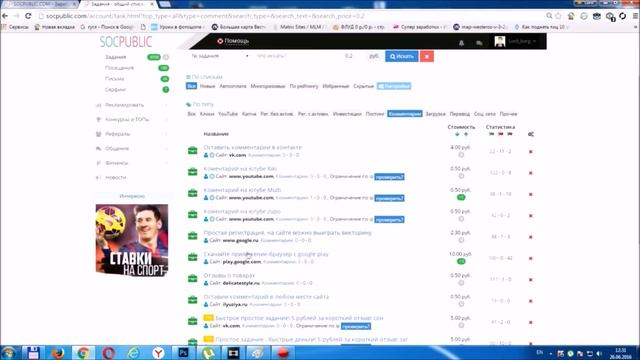Filter tasks by YouTube type
The width and height of the screenshot is (640, 360).
[x=228, y=114]
